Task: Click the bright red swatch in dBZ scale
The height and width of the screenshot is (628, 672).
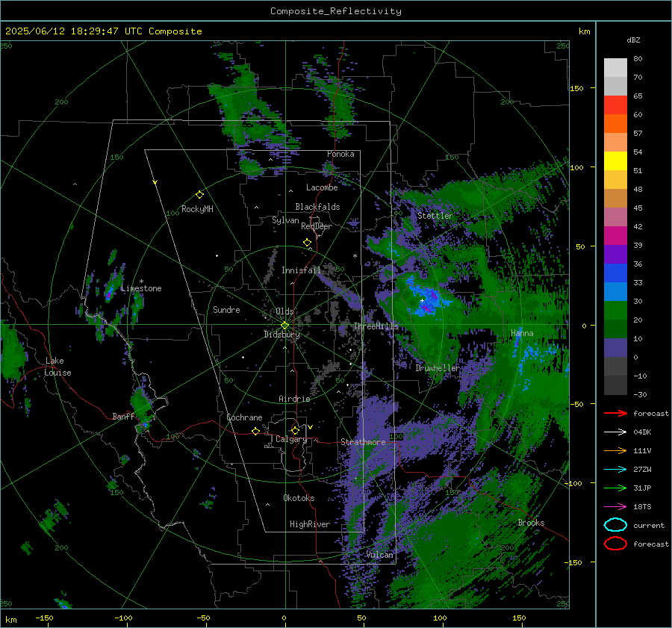Action: [x=615, y=105]
